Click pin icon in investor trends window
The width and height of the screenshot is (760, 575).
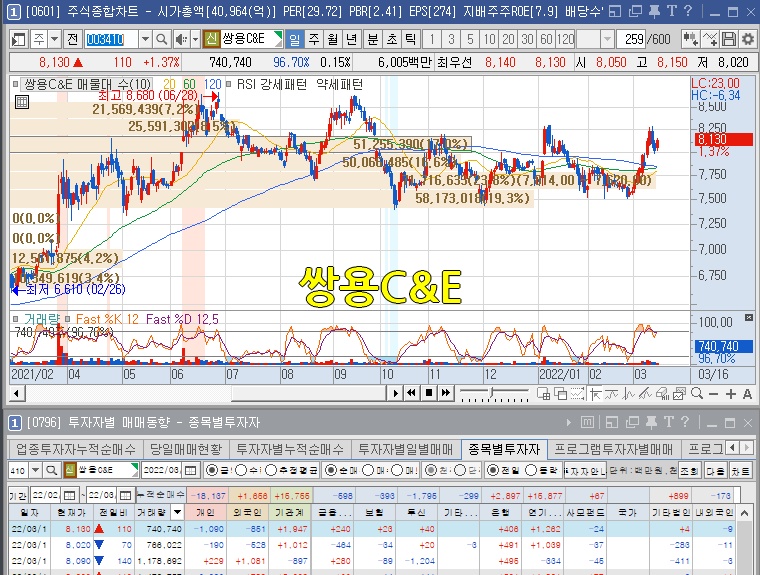(651, 422)
